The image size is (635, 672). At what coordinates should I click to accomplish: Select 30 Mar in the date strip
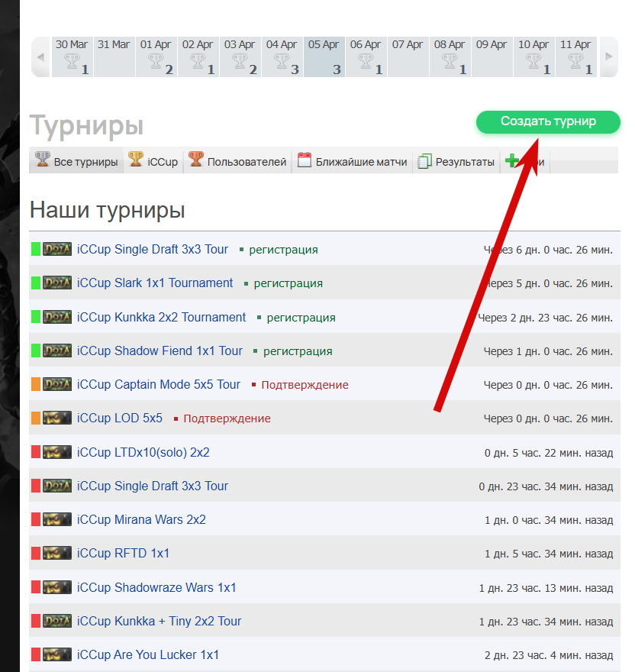point(72,57)
